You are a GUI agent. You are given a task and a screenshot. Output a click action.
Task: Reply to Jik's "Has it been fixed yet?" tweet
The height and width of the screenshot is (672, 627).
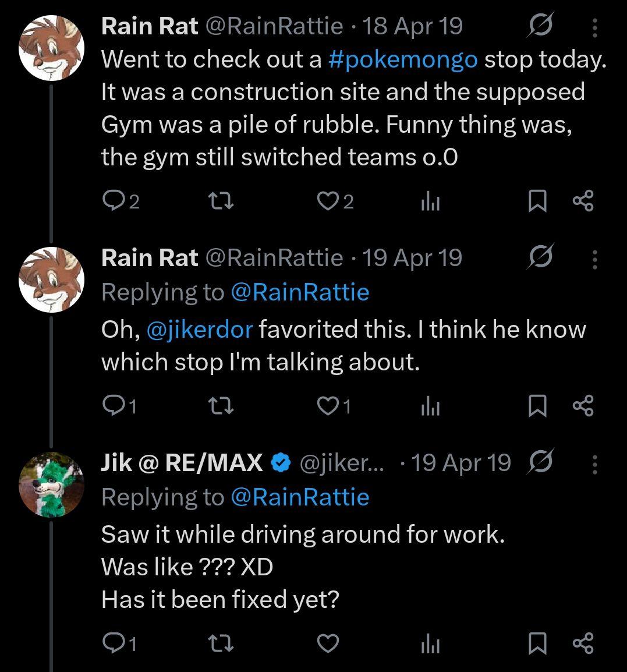tap(112, 643)
